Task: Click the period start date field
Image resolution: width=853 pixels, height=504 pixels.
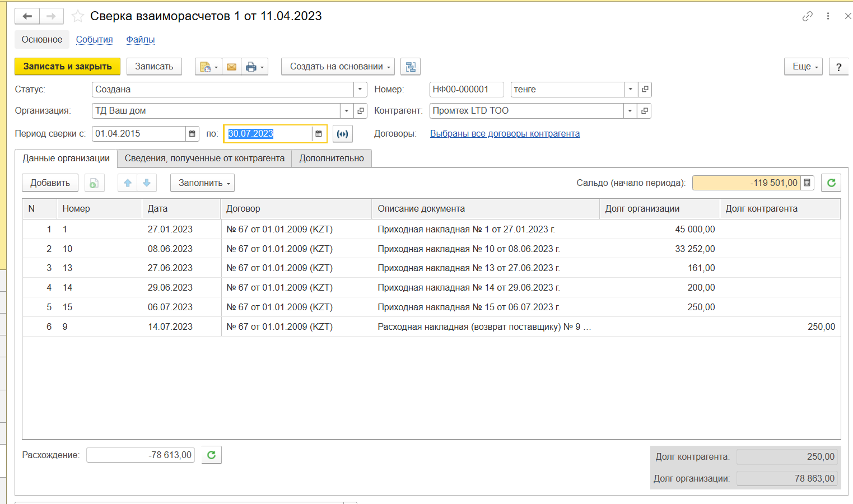Action: [x=139, y=134]
